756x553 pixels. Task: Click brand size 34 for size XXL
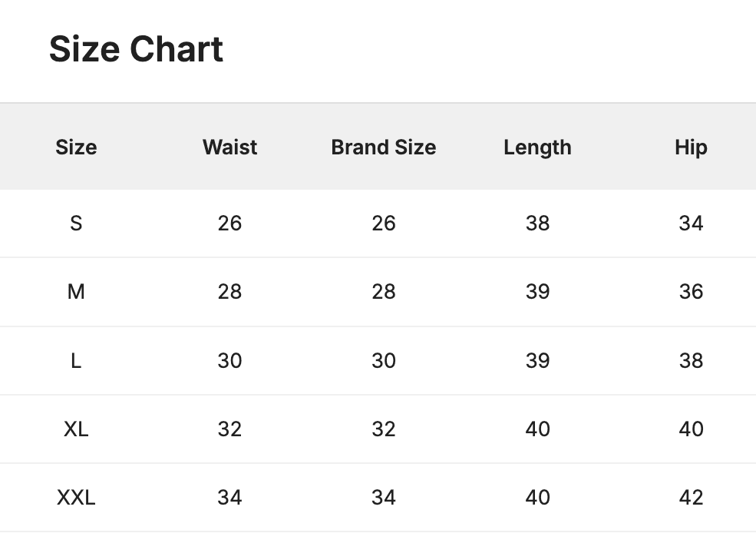pyautogui.click(x=383, y=498)
